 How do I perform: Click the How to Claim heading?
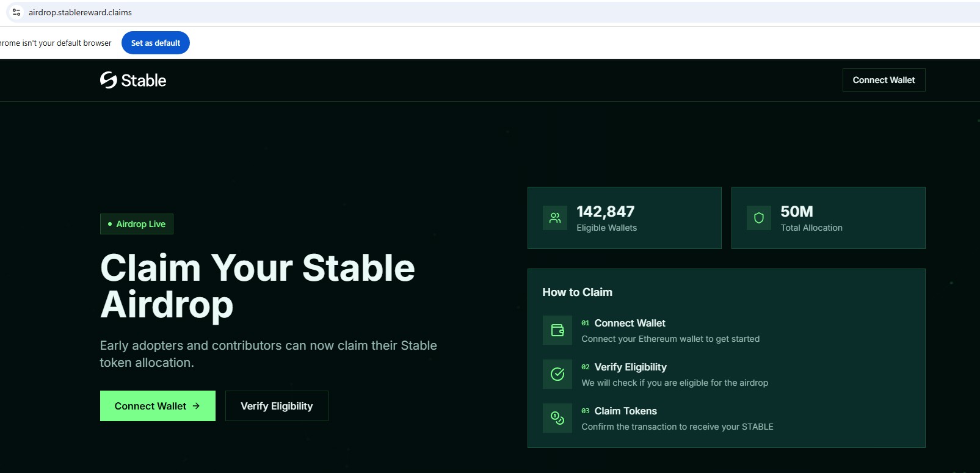pyautogui.click(x=577, y=292)
